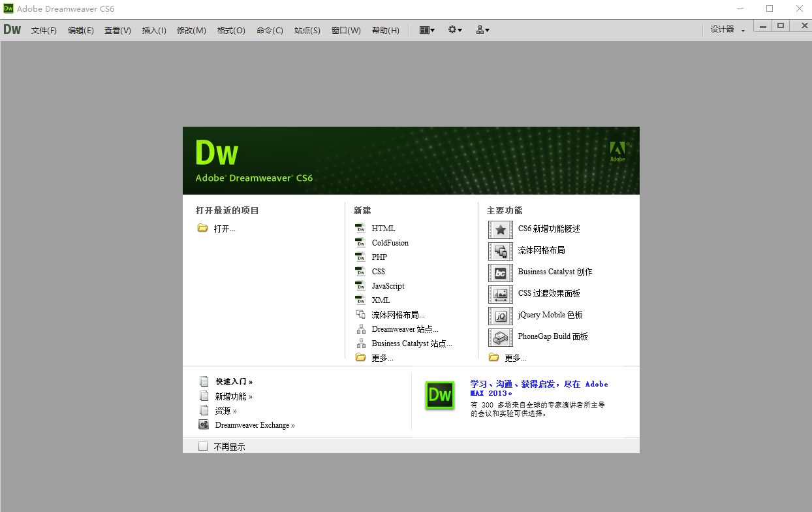Click the star icon for CS6 新增功能概述
Image resolution: width=812 pixels, height=512 pixels.
pos(501,230)
